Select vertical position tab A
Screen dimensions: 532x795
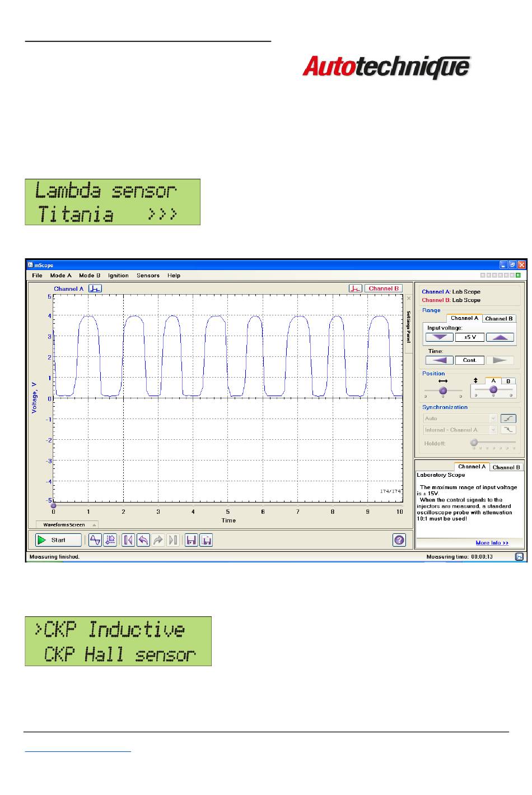[493, 381]
